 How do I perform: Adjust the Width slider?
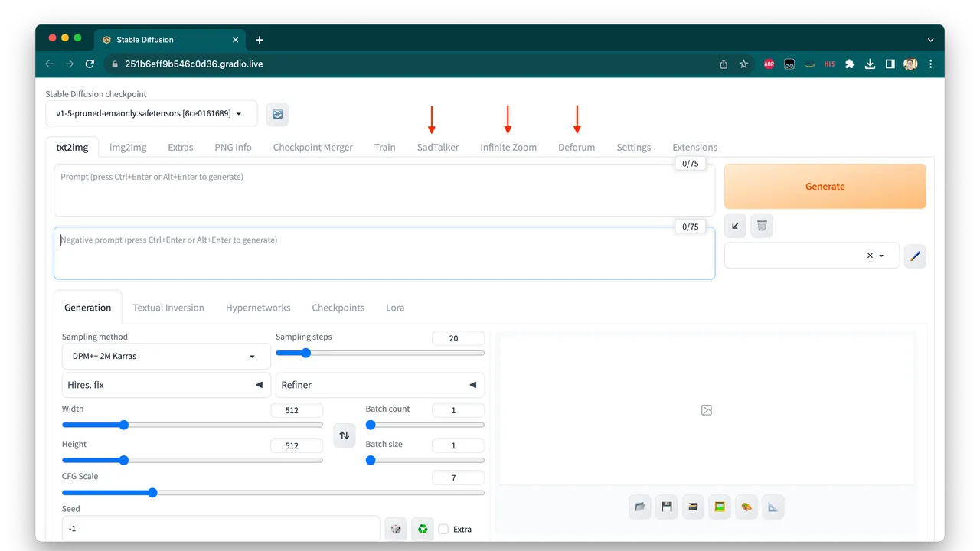[192, 425]
